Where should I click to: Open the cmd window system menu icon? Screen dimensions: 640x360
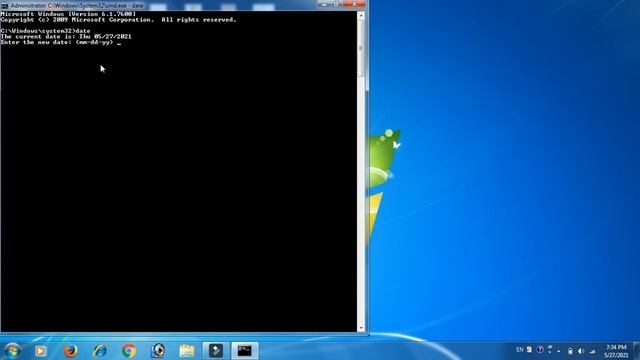[4, 6]
